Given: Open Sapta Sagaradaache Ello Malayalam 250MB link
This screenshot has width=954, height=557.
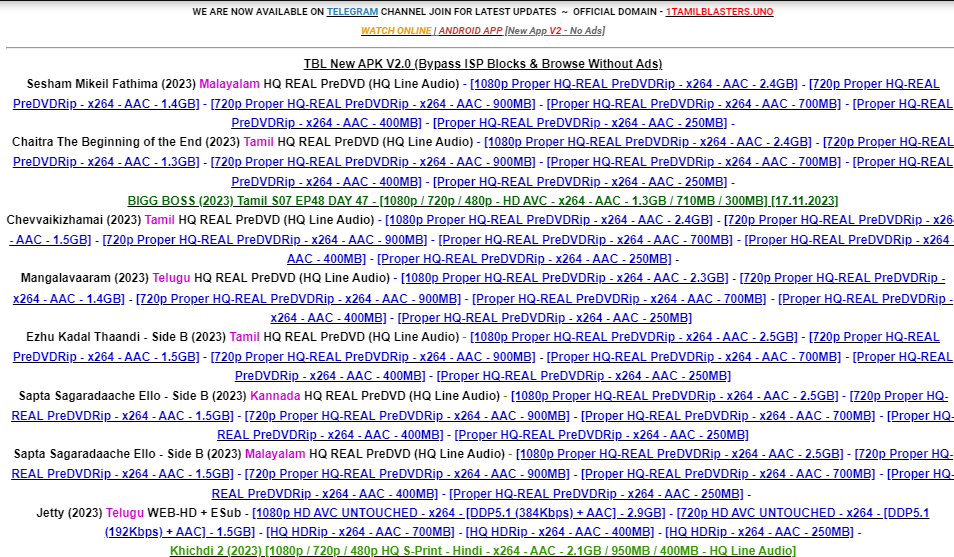Looking at the screenshot, I should click(x=596, y=494).
